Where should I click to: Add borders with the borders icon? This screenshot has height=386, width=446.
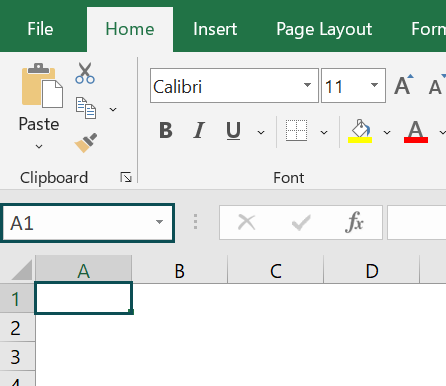(x=296, y=130)
